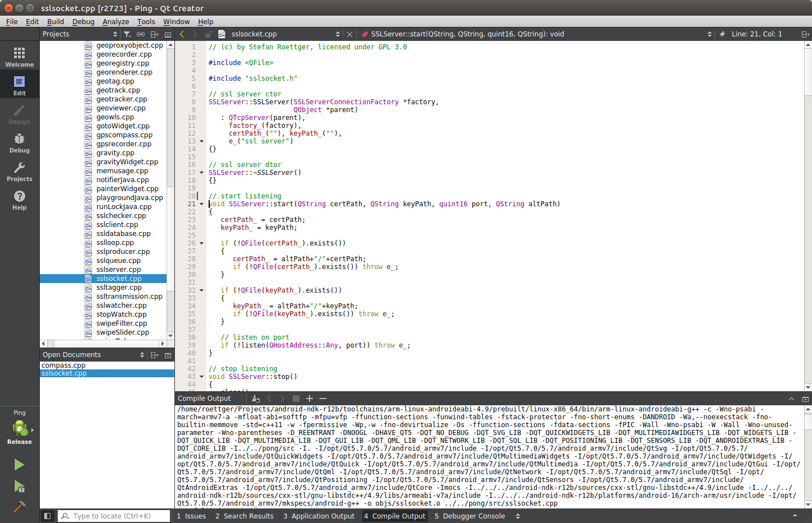Screen dimensions: 812x523
Task: Clear the Compile Output pane
Action: coord(256,399)
